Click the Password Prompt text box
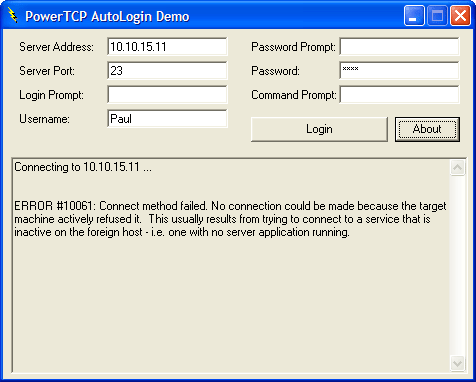 pyautogui.click(x=399, y=47)
